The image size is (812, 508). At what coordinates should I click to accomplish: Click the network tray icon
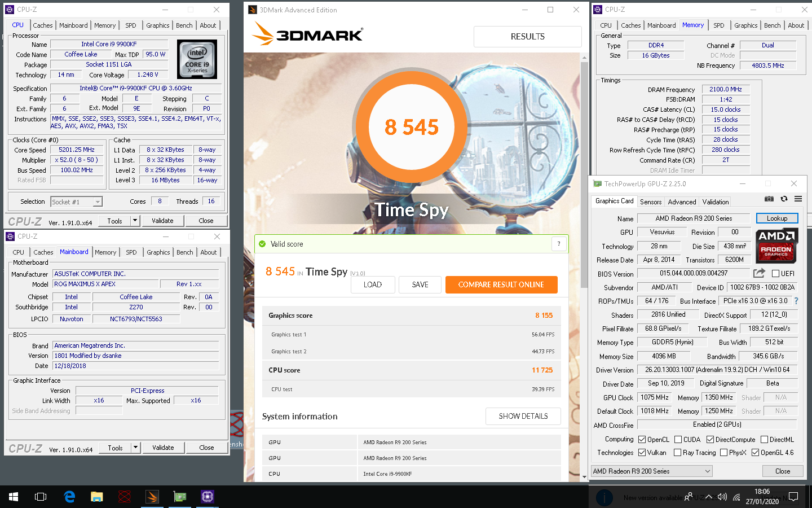[x=736, y=497]
